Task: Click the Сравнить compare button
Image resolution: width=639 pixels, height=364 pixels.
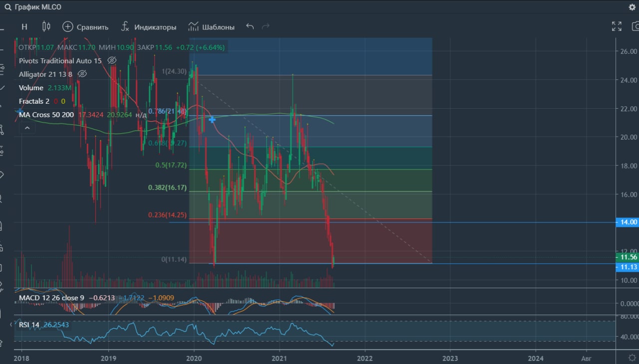Action: click(85, 27)
